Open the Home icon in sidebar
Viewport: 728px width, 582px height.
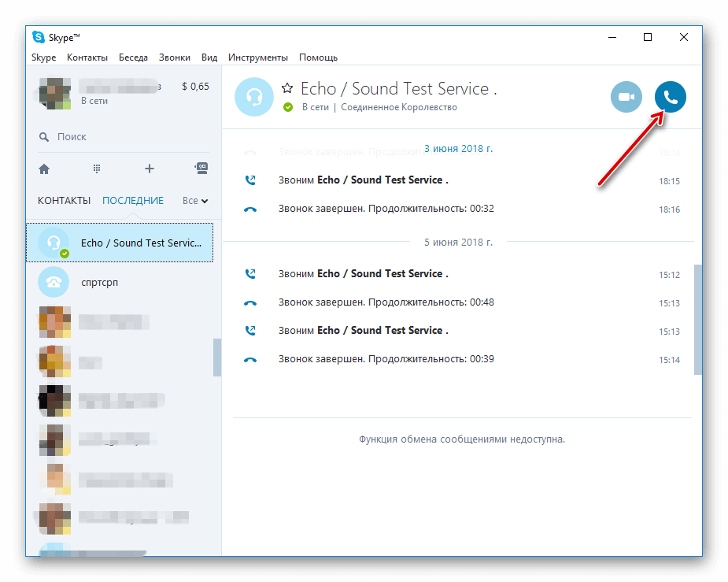[44, 169]
